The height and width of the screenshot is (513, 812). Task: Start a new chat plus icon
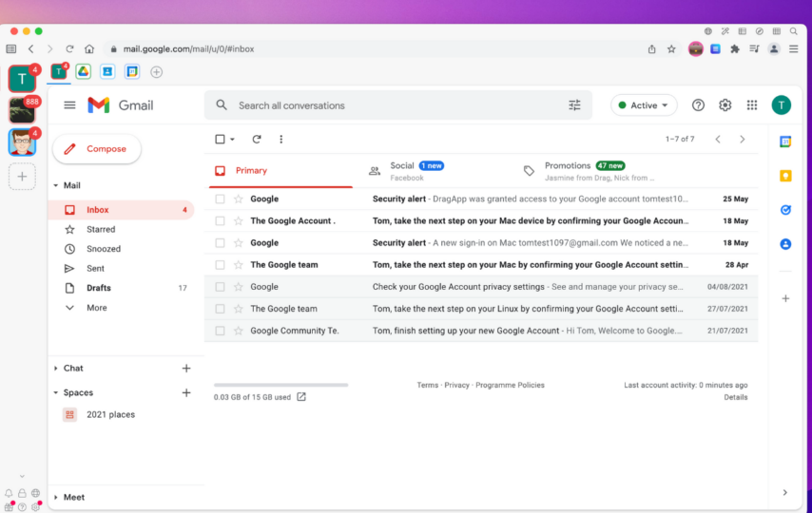tap(186, 368)
